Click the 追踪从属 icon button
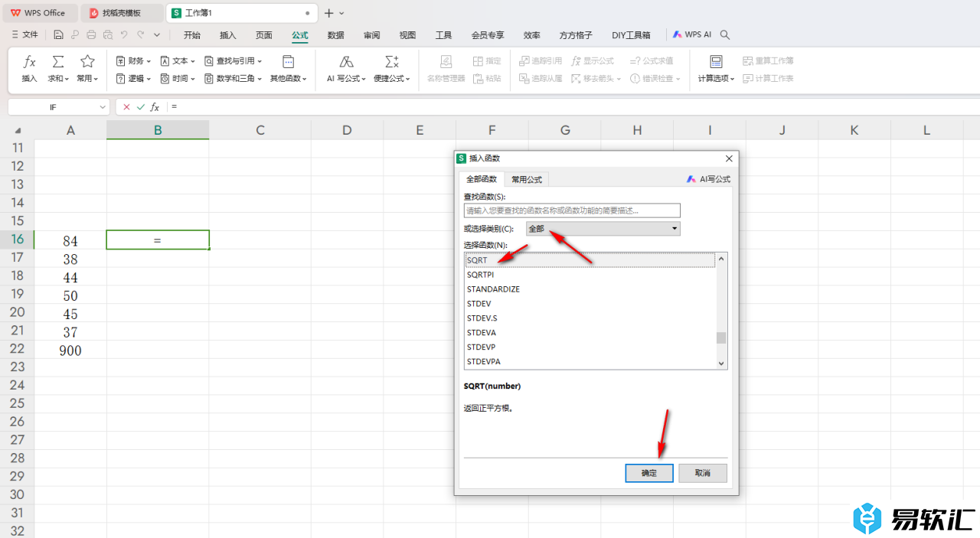Screen dimensions: 980x538 pyautogui.click(x=541, y=78)
